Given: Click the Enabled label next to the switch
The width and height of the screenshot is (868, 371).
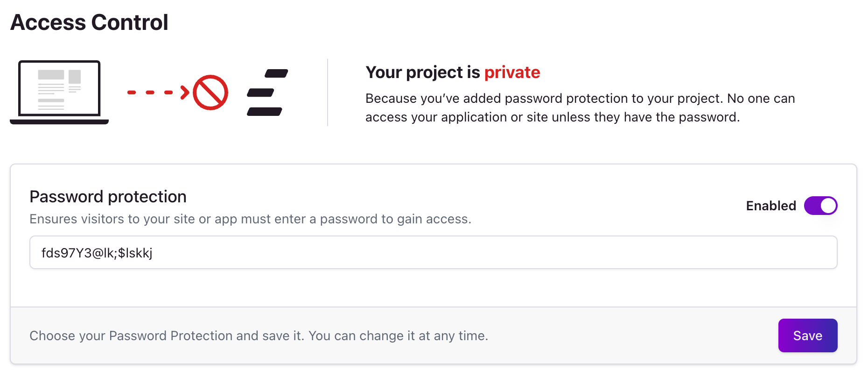Looking at the screenshot, I should (x=770, y=206).
